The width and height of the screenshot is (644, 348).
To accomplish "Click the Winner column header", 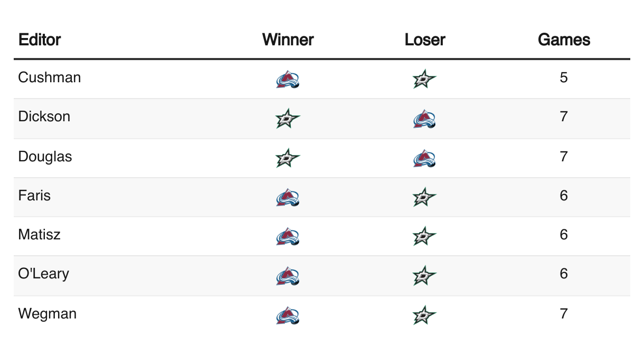I will 288,40.
